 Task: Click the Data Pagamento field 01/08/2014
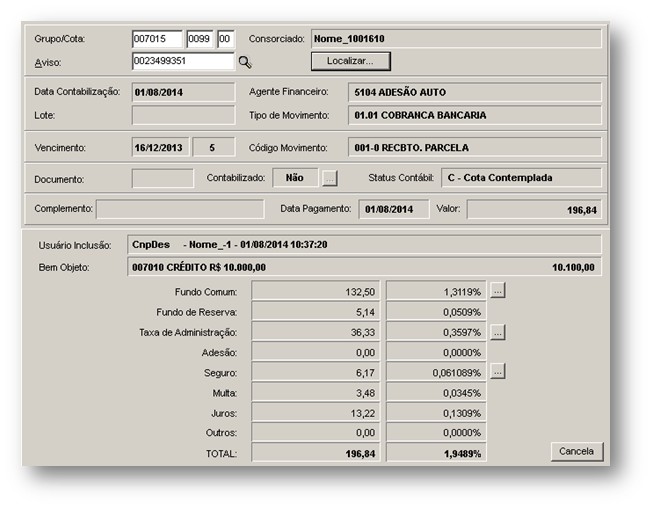pos(394,209)
